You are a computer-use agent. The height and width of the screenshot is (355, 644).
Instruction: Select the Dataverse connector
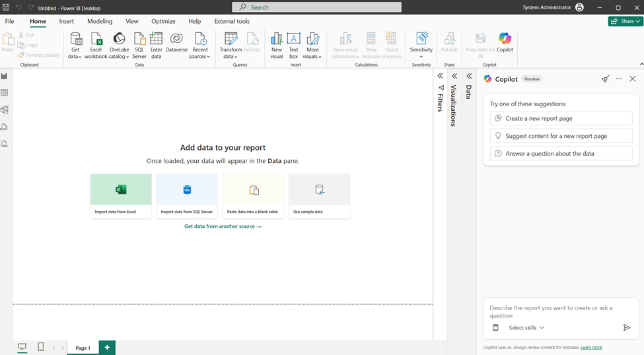[176, 43]
